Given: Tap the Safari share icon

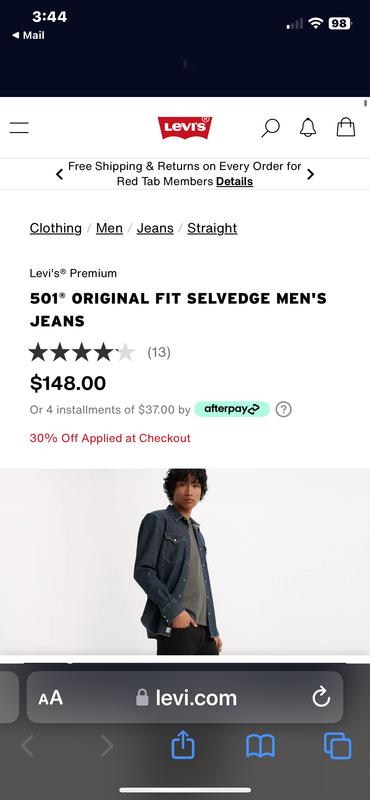Looking at the screenshot, I should pyautogui.click(x=183, y=746).
